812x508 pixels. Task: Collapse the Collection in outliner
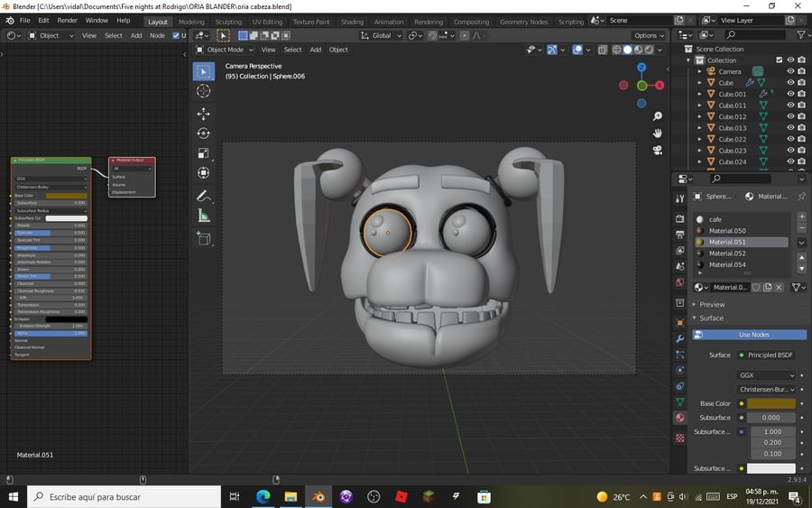click(688, 60)
